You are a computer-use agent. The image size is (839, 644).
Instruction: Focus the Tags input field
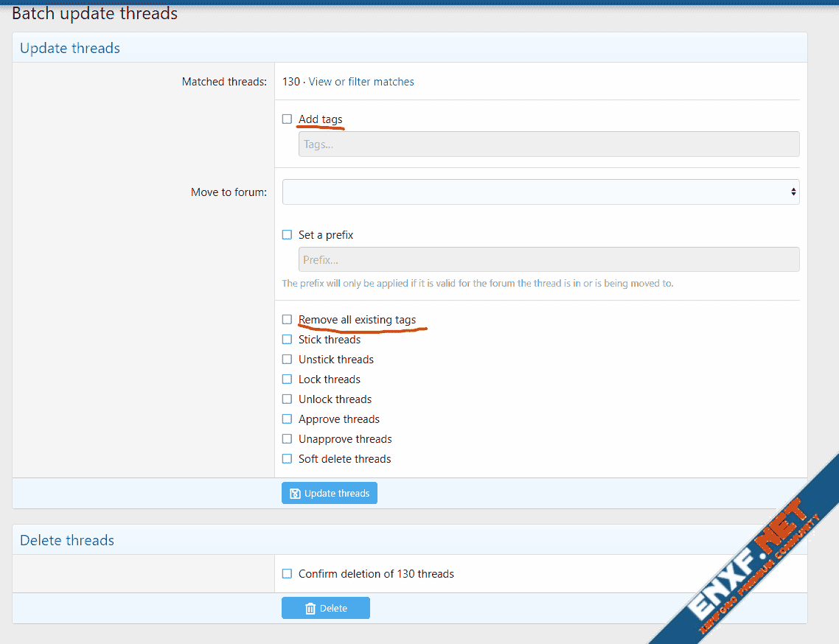pyautogui.click(x=549, y=144)
